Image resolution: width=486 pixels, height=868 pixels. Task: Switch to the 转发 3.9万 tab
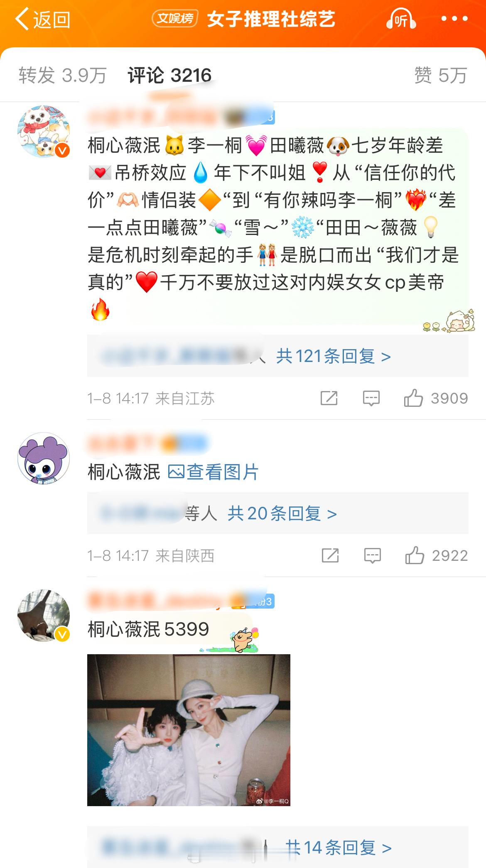pos(62,75)
